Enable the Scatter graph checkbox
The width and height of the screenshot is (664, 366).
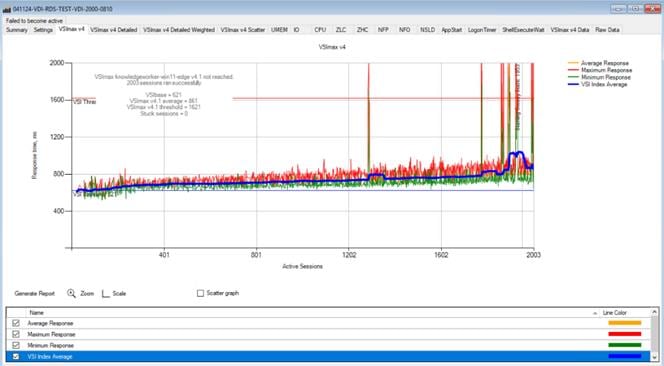tap(200, 293)
